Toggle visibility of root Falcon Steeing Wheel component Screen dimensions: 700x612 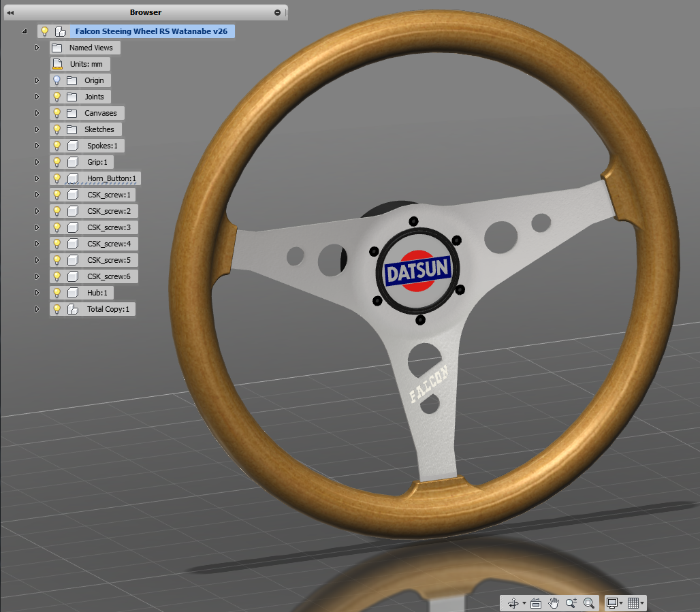tap(44, 31)
